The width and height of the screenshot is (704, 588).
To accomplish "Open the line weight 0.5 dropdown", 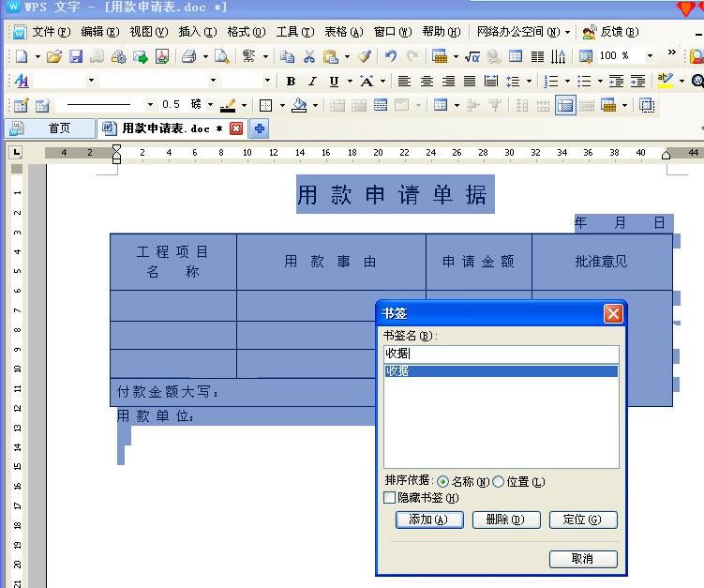I will (210, 105).
